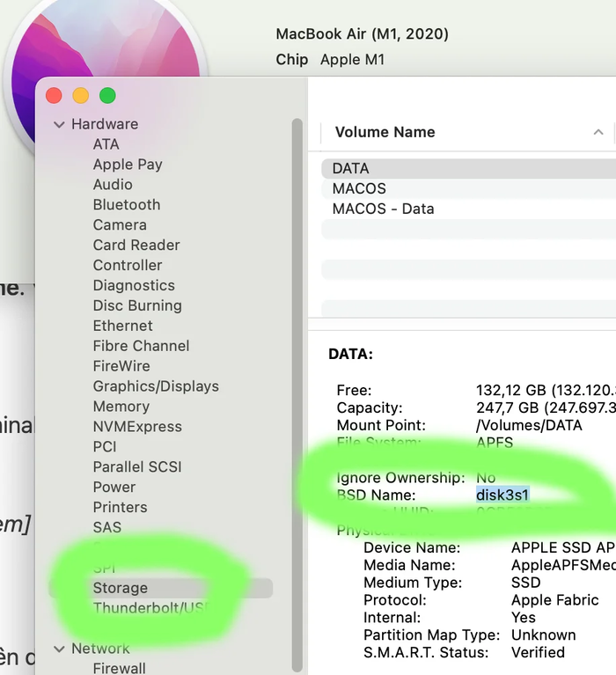Click the green zoom window button

click(107, 96)
